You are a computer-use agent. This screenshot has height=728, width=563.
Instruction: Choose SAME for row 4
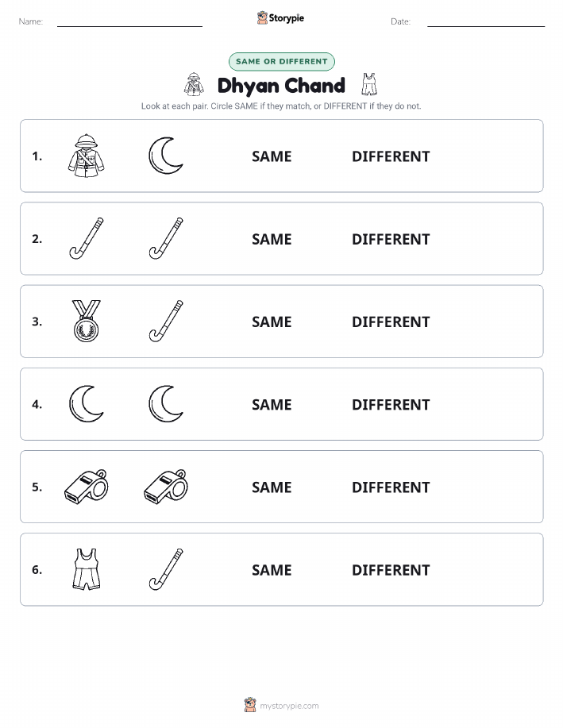click(272, 404)
